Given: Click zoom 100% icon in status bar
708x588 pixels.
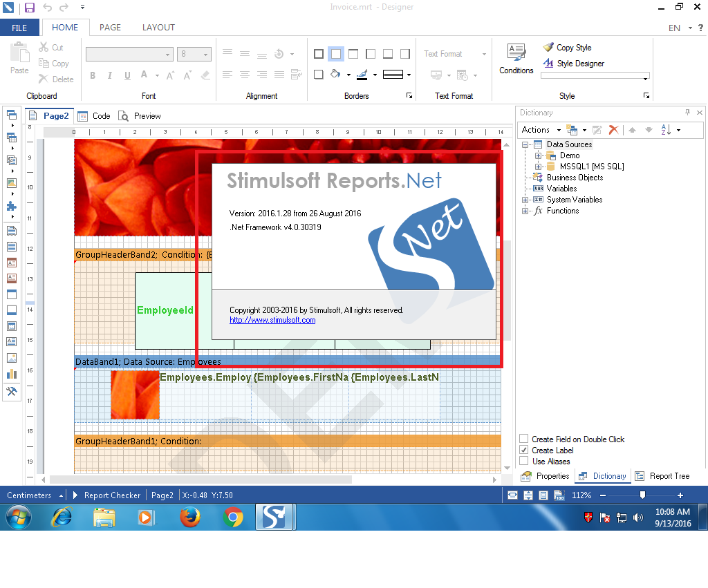Looking at the screenshot, I should [559, 495].
